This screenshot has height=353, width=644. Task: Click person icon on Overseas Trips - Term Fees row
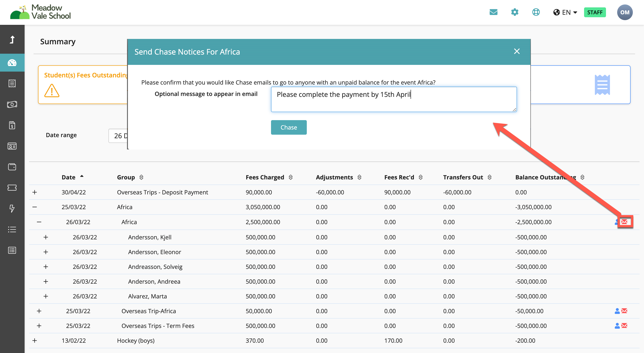pyautogui.click(x=617, y=326)
